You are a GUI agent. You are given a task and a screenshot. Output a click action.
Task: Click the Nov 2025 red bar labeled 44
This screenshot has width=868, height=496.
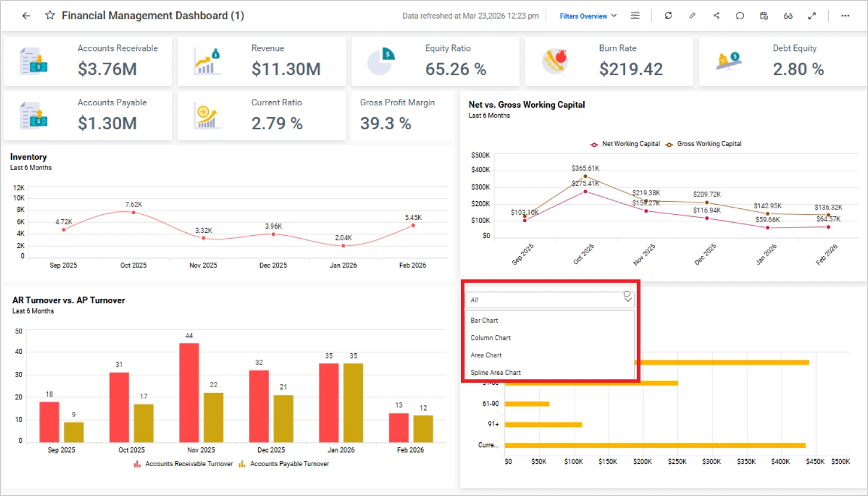(189, 392)
